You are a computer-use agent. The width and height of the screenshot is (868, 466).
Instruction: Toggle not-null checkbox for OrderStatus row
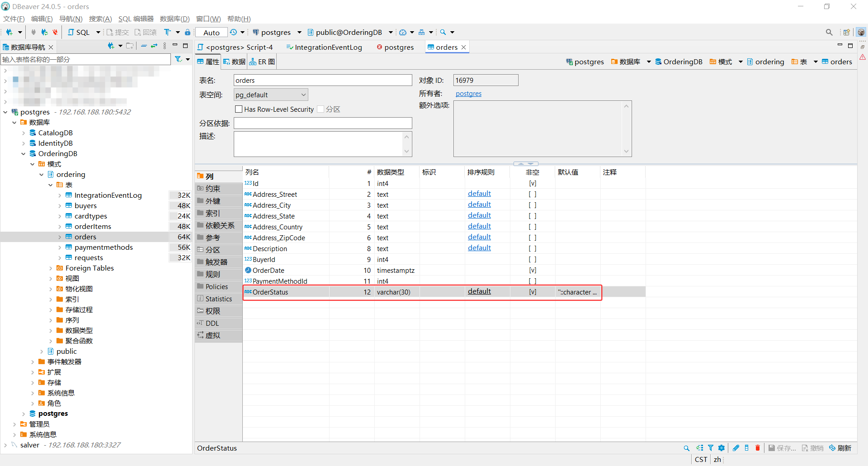point(533,292)
